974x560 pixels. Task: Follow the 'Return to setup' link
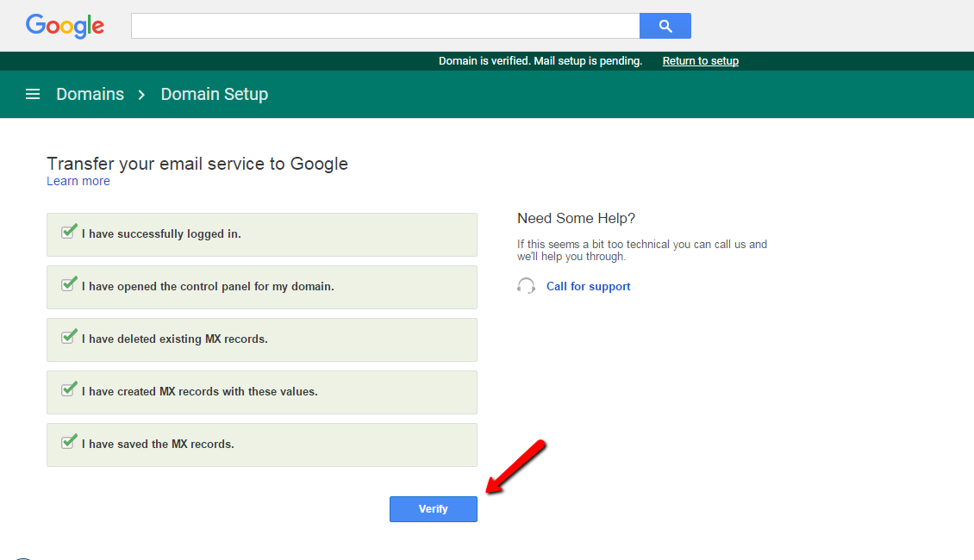[x=700, y=61]
